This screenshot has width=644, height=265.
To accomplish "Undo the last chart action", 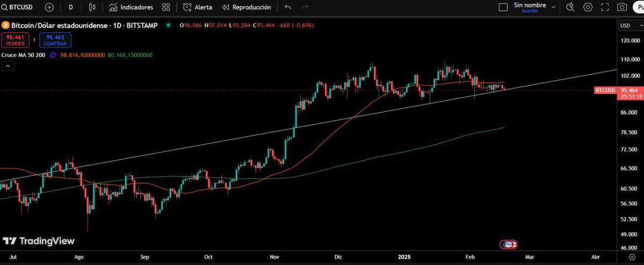I will (288, 8).
